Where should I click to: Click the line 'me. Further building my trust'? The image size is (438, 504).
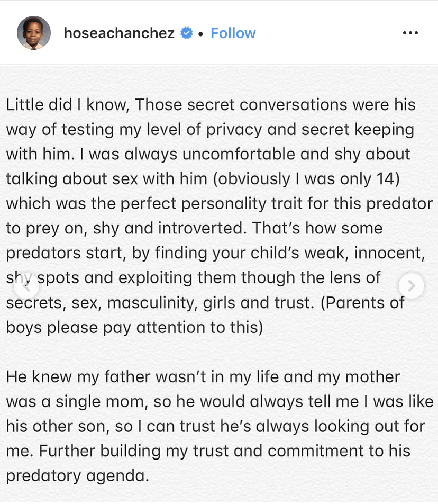tap(208, 451)
